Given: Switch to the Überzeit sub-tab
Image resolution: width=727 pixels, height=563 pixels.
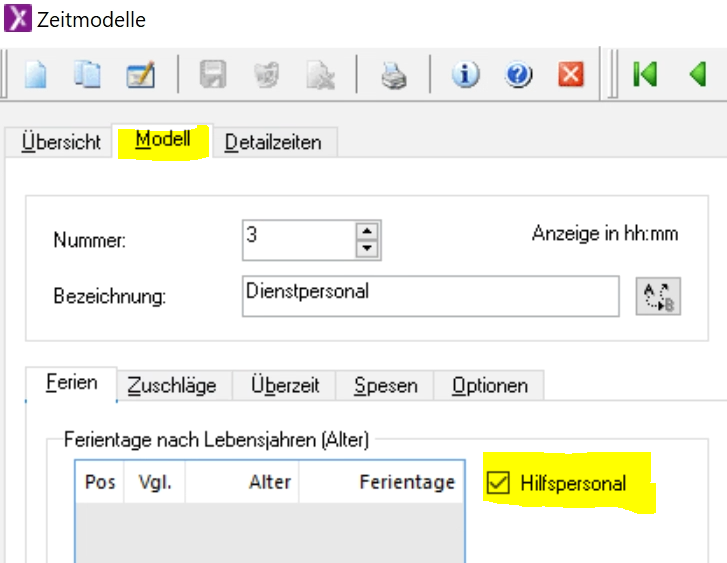Looking at the screenshot, I should pyautogui.click(x=284, y=385).
